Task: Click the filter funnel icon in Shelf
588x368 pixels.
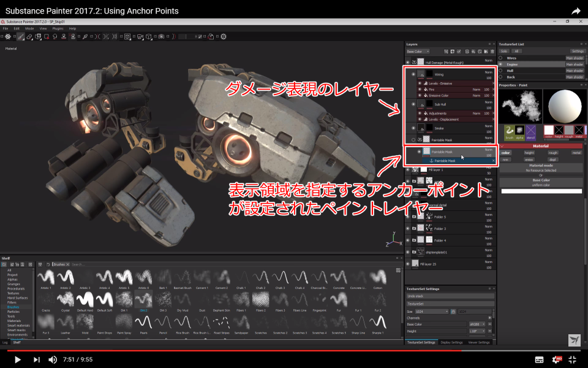Action: coord(40,264)
